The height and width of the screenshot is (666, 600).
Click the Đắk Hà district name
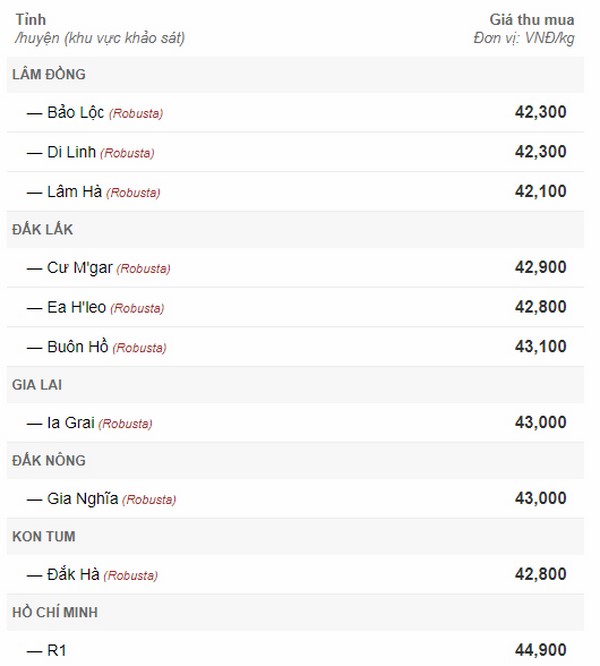73,574
